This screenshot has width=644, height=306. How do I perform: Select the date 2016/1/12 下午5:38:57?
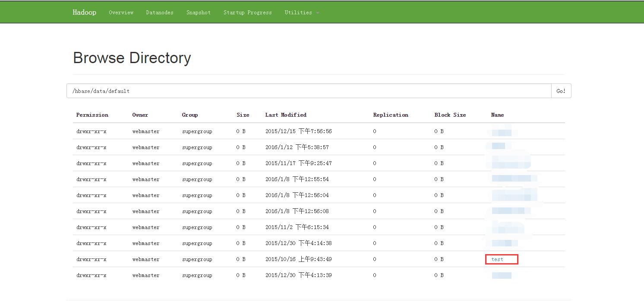297,147
